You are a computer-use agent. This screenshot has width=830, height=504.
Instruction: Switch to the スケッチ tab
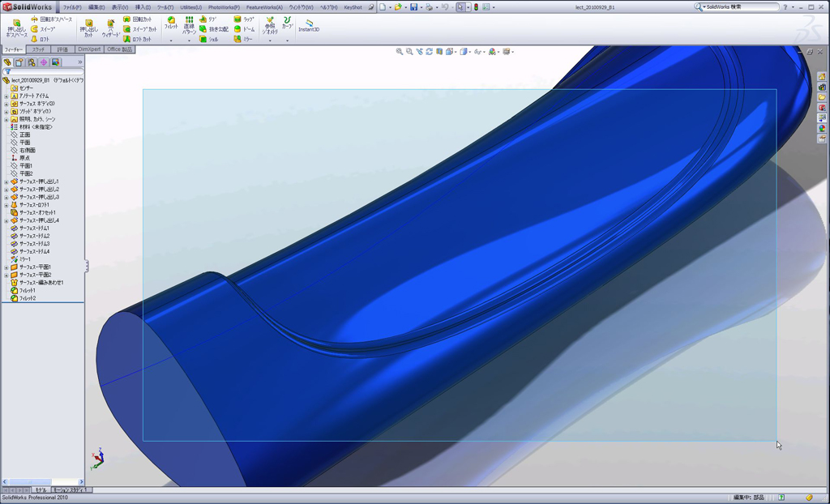point(39,49)
